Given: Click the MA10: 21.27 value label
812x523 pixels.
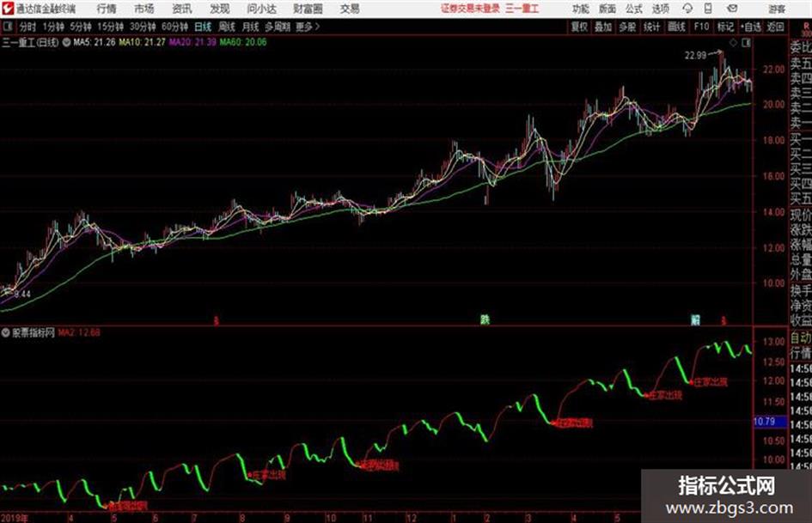Looking at the screenshot, I should 142,42.
